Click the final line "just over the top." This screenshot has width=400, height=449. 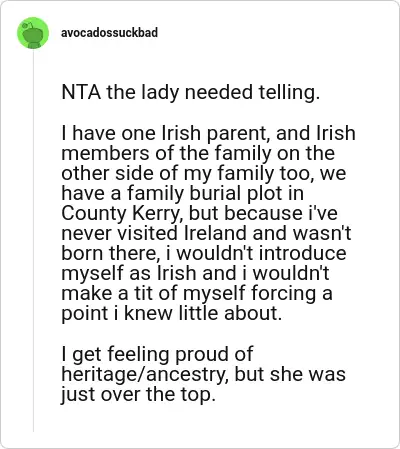(x=137, y=394)
